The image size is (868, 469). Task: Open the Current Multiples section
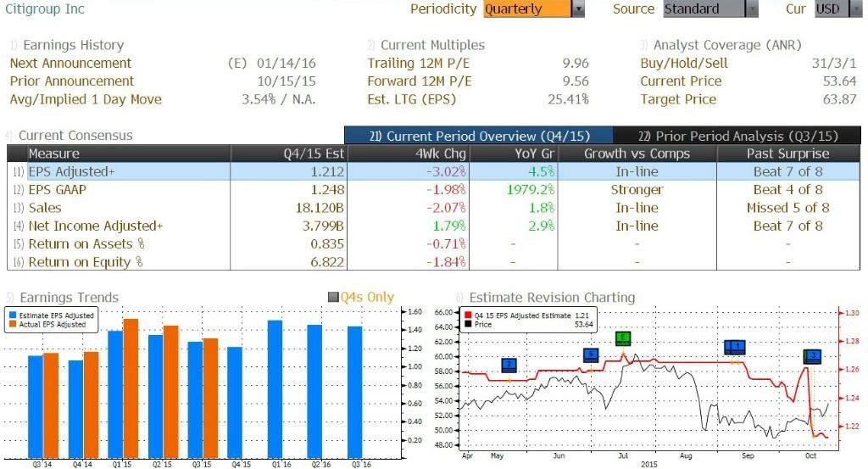pyautogui.click(x=432, y=45)
